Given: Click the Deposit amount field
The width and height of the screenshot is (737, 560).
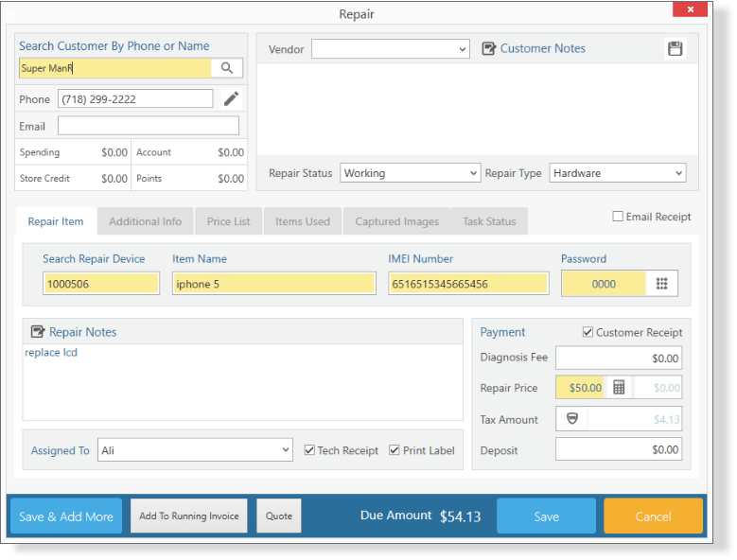Looking at the screenshot, I should 619,449.
